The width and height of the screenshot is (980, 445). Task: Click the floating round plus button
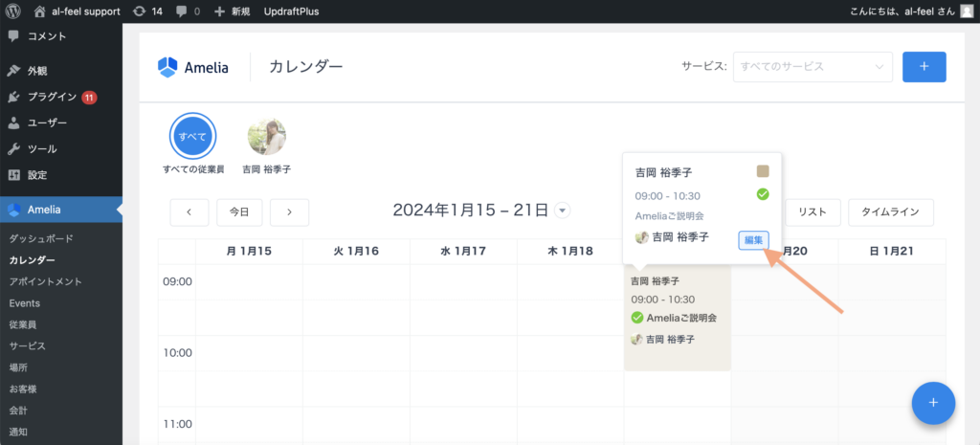click(934, 403)
